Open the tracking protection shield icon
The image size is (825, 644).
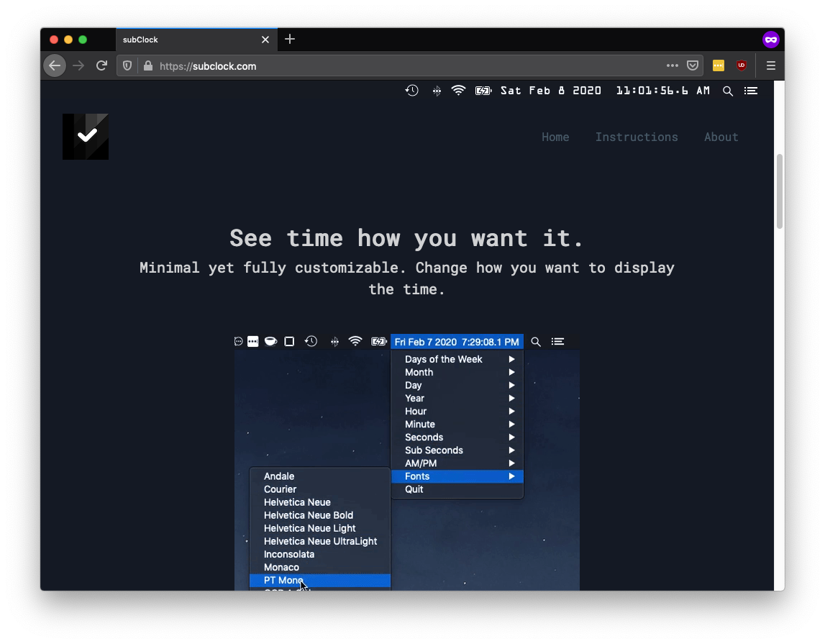[x=127, y=65]
